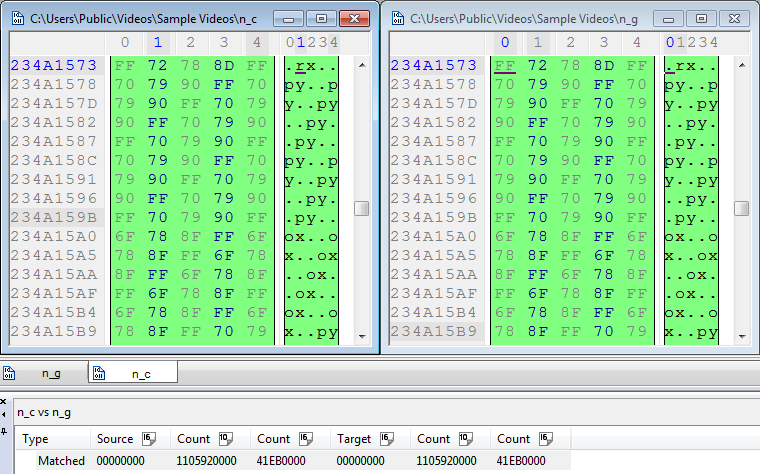Close the n_c window
Screen dimensions: 760x474
click(x=354, y=19)
